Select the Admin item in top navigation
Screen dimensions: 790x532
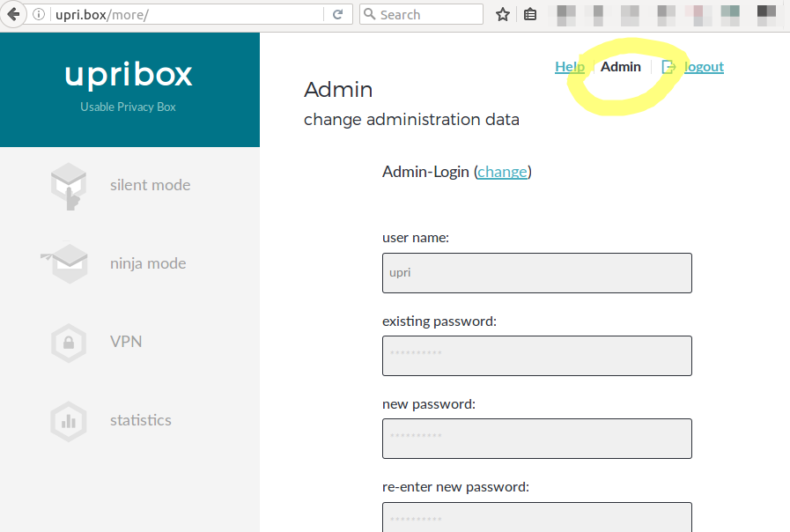click(x=621, y=67)
